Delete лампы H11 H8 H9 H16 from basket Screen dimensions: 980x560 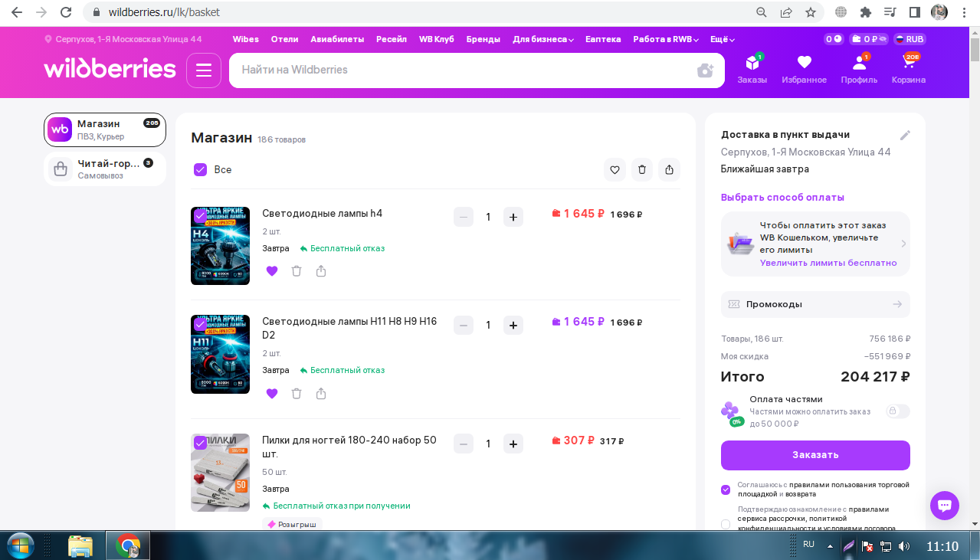297,394
